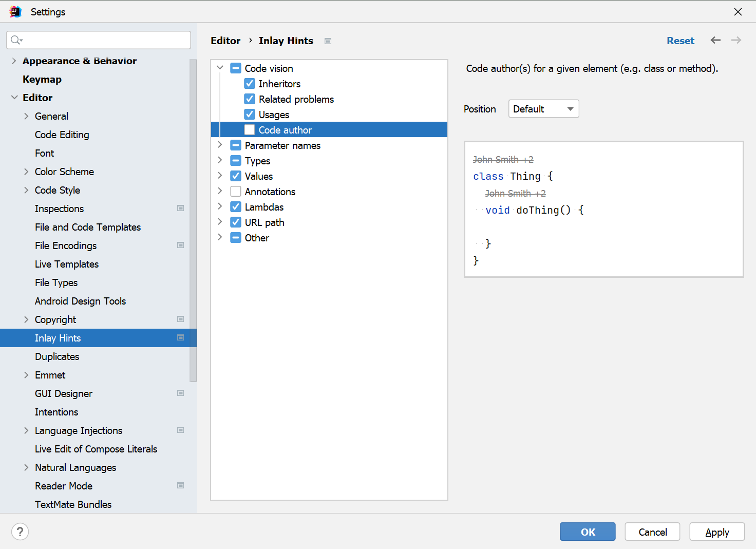Click the project-level icon beside Inlay Hints heading

tap(328, 41)
